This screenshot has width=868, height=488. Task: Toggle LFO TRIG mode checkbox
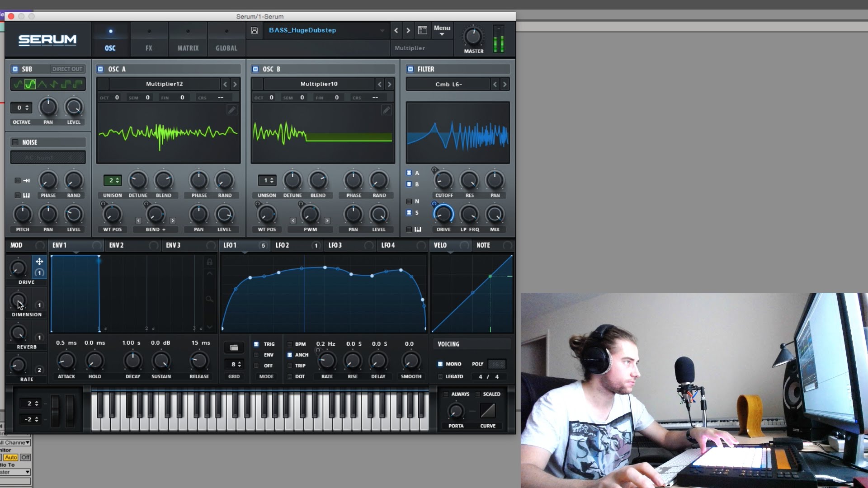pyautogui.click(x=256, y=344)
